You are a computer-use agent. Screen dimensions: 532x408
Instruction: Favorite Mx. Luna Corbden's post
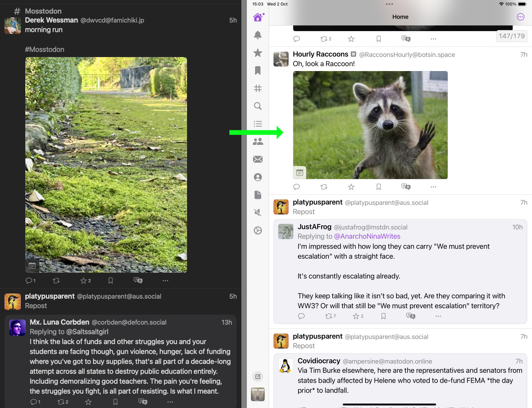[x=88, y=402]
